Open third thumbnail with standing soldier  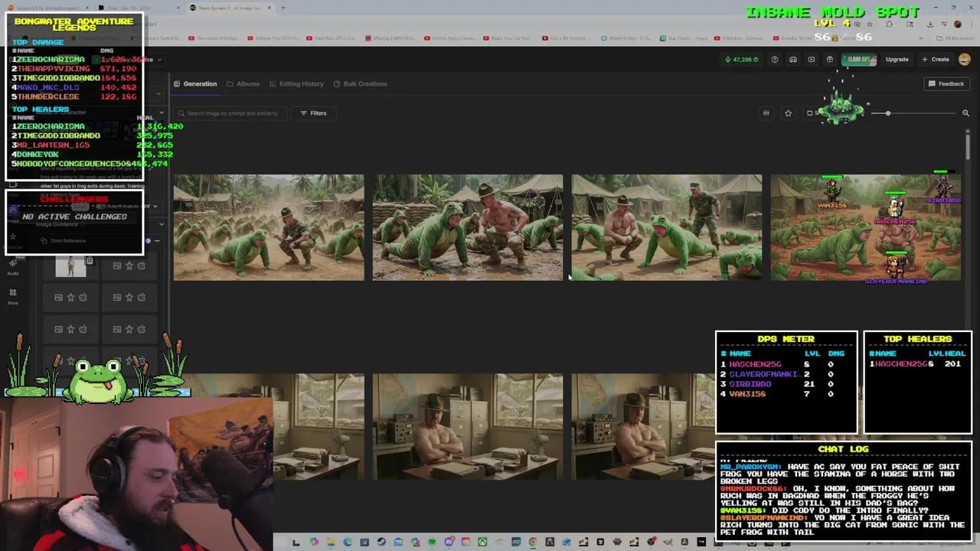pyautogui.click(x=666, y=227)
